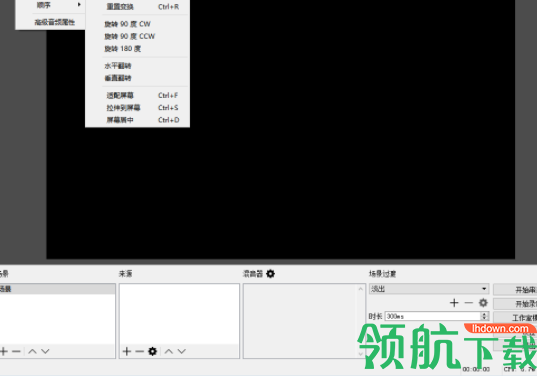Select 旋转 90 度 CW menu item
The width and height of the screenshot is (537, 376).
coord(137,24)
